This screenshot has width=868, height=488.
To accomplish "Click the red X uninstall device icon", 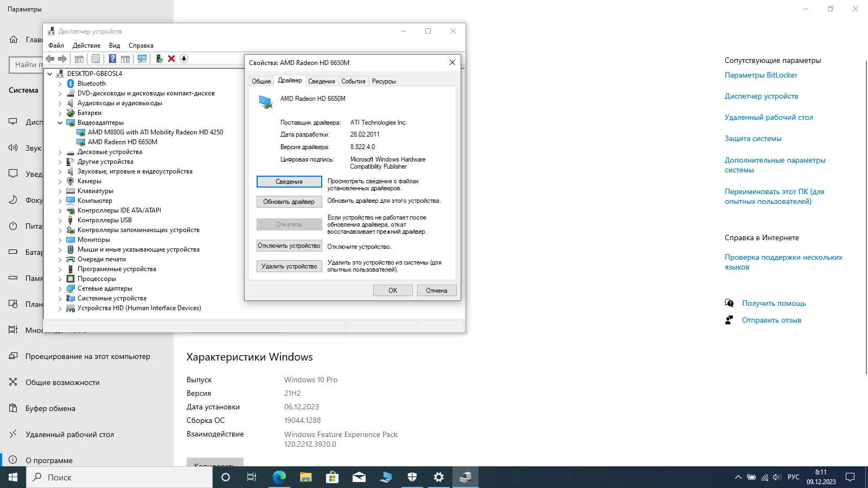I will coord(171,59).
